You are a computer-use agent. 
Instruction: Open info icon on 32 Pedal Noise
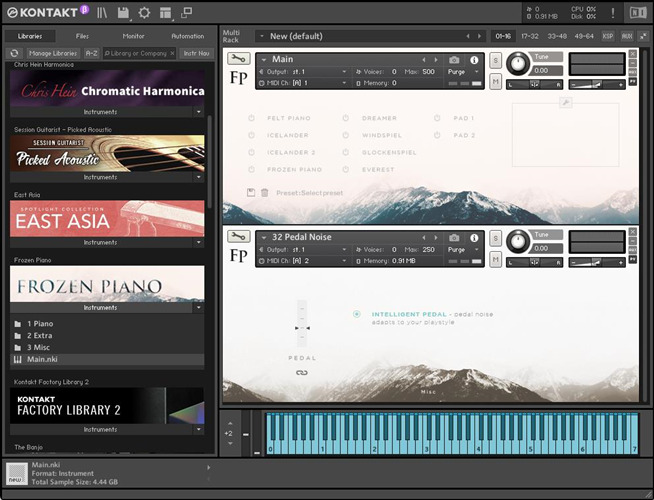coord(474,237)
